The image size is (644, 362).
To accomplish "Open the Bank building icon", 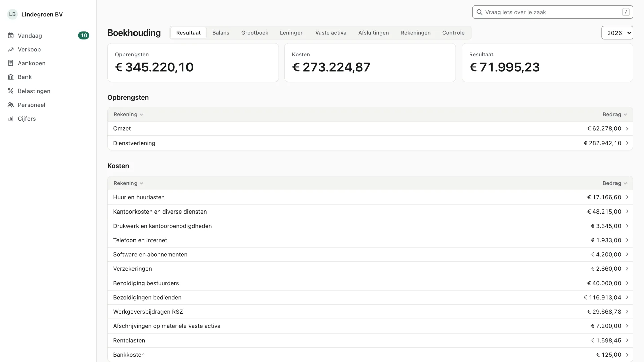I will click(x=11, y=77).
